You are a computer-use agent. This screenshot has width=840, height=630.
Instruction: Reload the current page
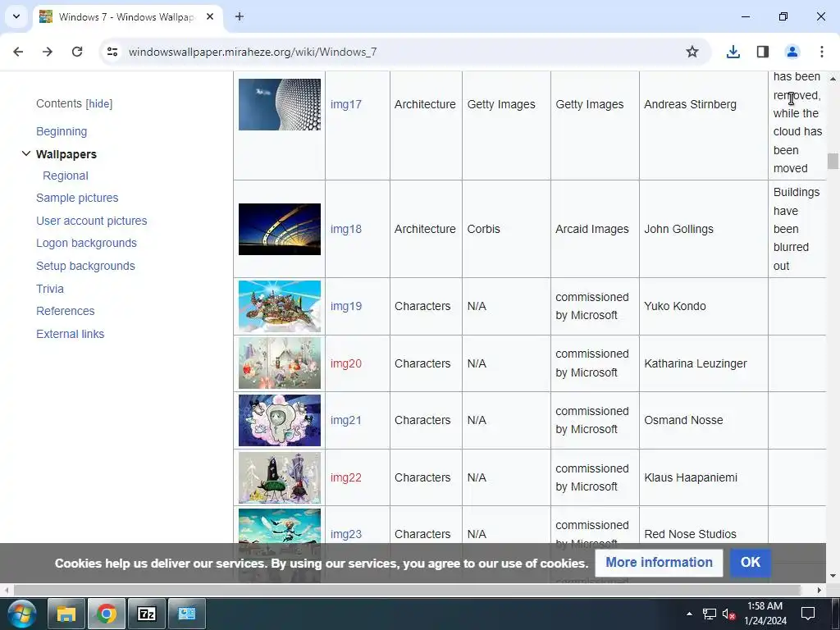[x=77, y=52]
